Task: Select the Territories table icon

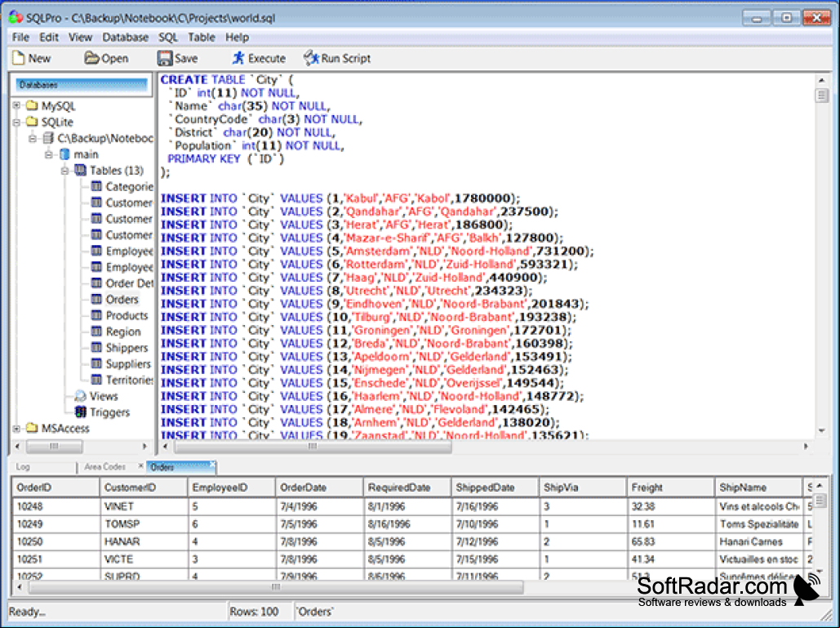Action: pos(96,380)
